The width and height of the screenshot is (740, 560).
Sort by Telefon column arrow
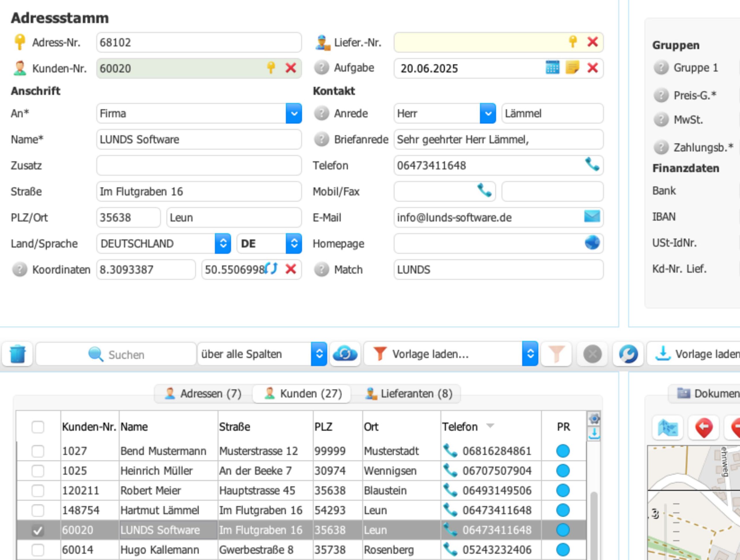tap(490, 426)
